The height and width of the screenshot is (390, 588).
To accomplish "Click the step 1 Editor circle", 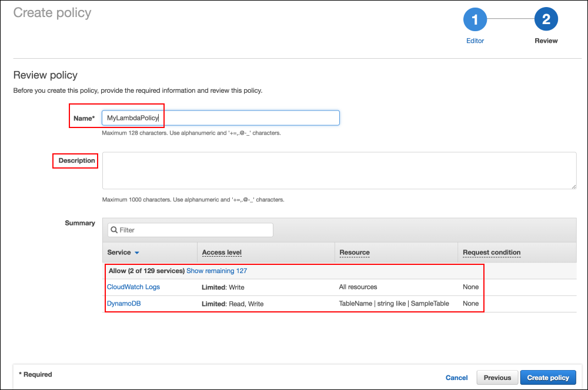I will click(x=475, y=19).
